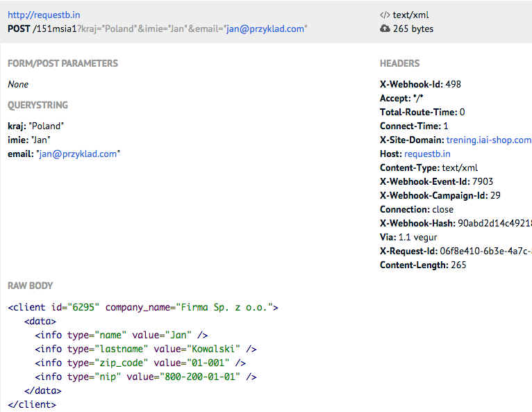The height and width of the screenshot is (412, 532).
Task: Click the X-Webhook-Hash header value
Action: (494, 223)
